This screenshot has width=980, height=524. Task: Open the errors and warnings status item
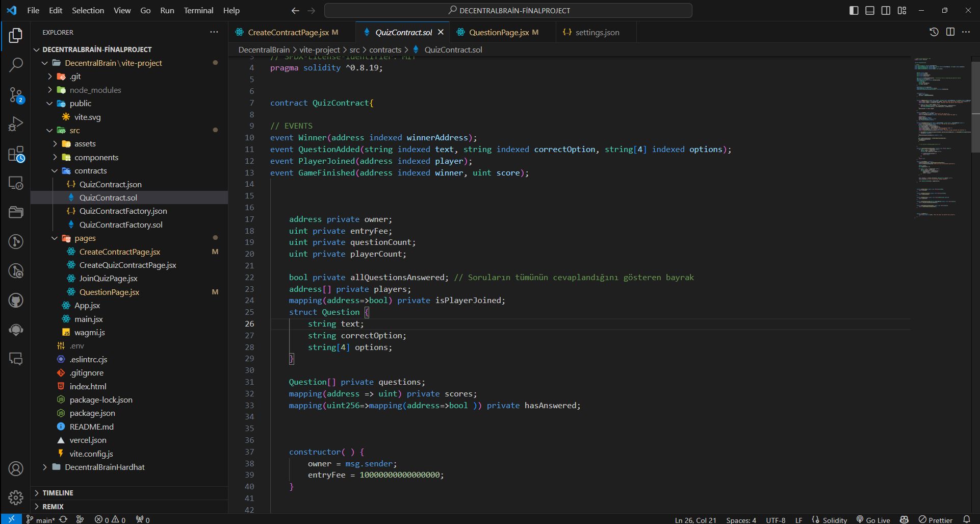pos(110,519)
